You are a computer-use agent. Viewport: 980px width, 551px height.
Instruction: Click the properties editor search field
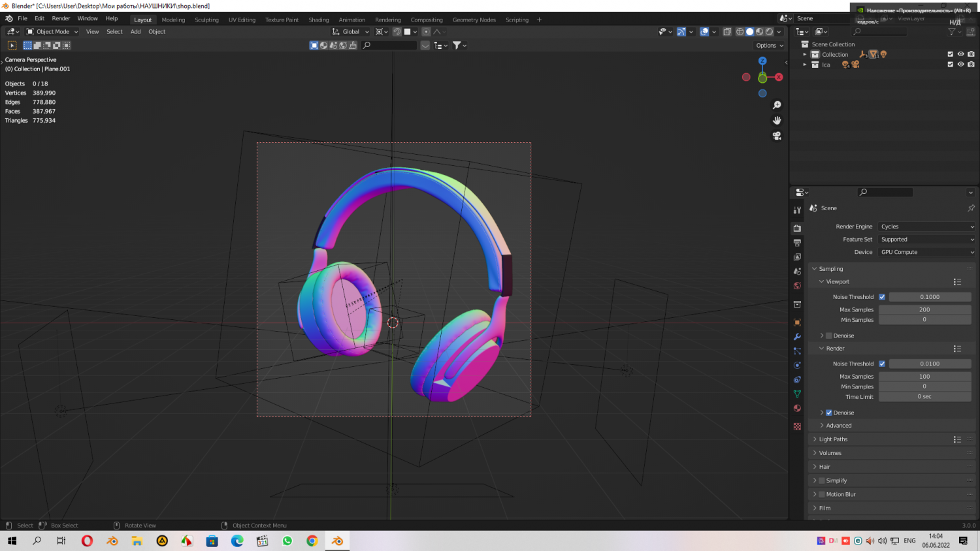(885, 192)
